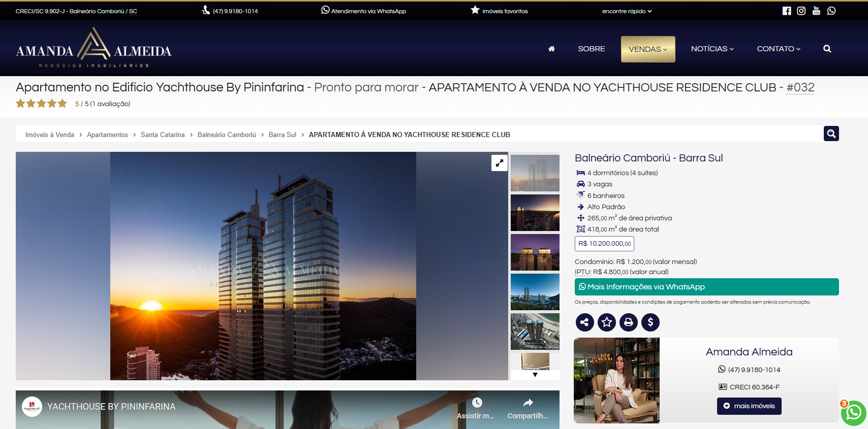Click the five-star rating stars
The image size is (868, 429).
click(41, 104)
